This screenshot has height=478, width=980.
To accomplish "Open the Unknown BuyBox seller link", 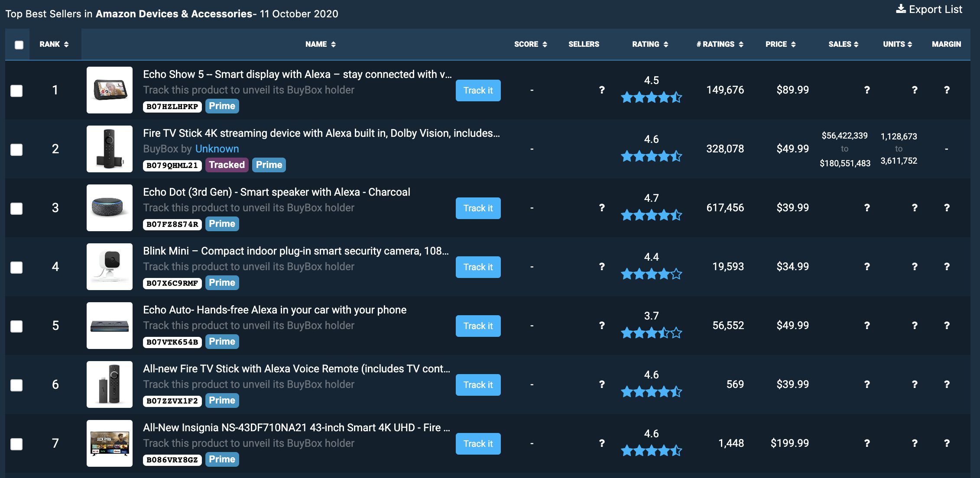I will [x=217, y=149].
